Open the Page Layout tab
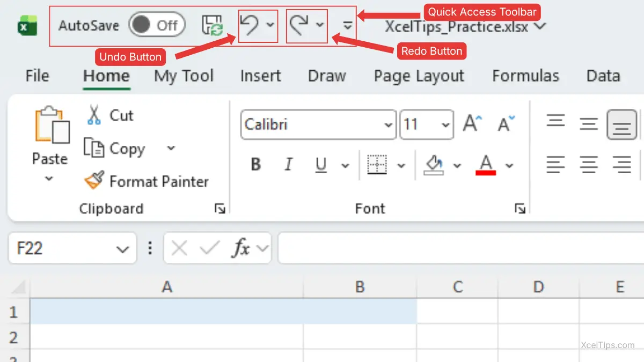The width and height of the screenshot is (644, 362). click(419, 76)
